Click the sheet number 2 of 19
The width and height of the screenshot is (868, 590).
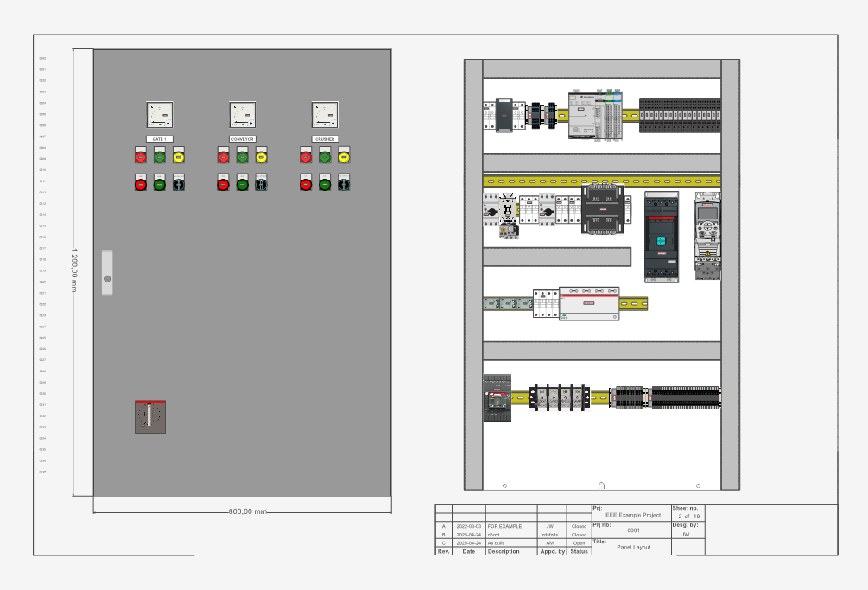[x=688, y=516]
